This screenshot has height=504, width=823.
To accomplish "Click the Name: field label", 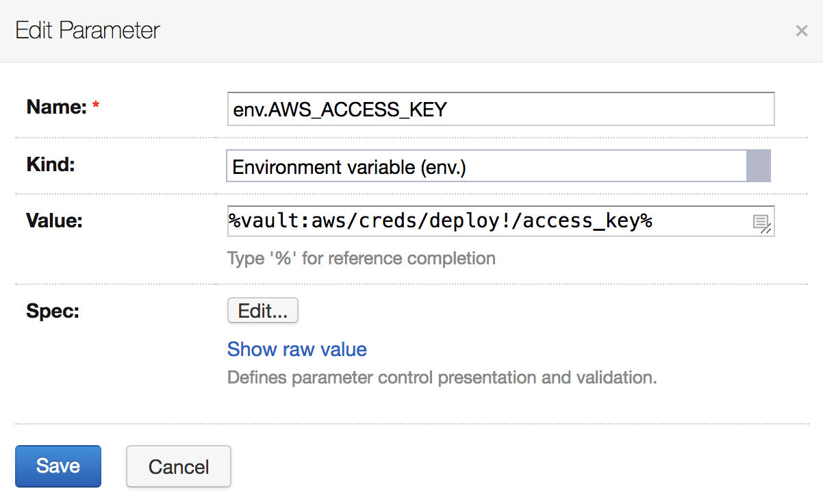I will pyautogui.click(x=56, y=107).
